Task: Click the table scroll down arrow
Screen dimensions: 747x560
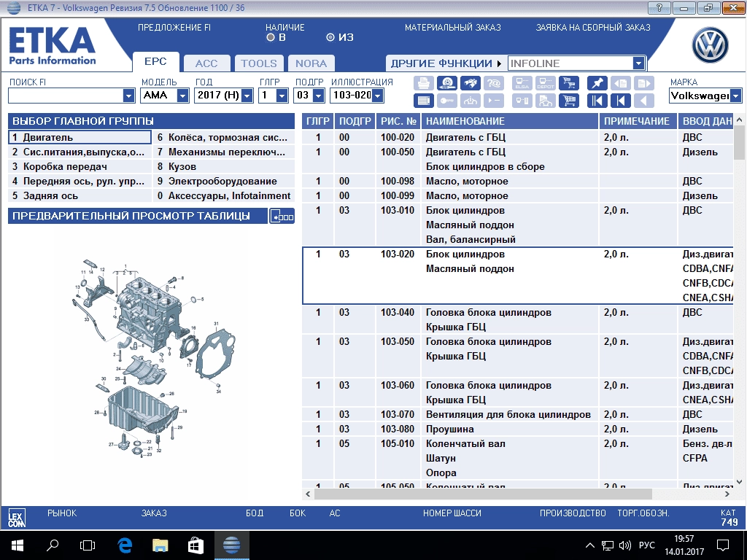Action: pos(739,482)
